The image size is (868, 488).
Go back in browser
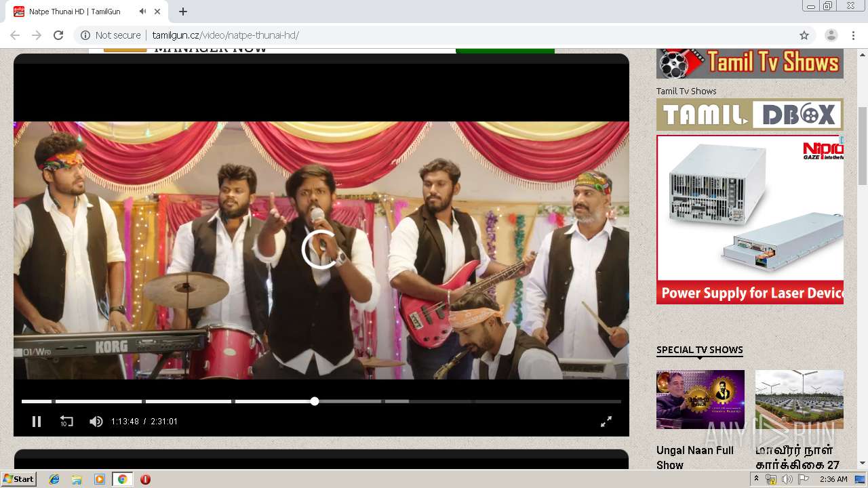15,35
